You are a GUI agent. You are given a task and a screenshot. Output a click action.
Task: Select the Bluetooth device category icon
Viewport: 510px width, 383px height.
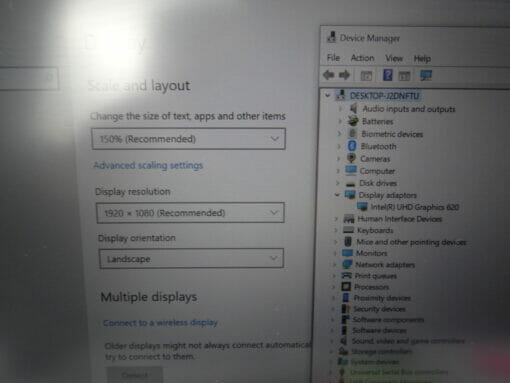tap(352, 146)
